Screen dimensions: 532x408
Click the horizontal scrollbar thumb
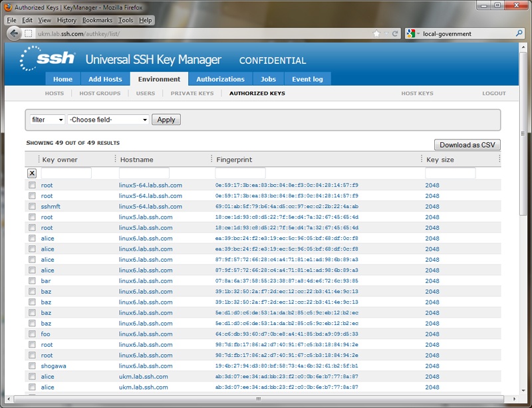[x=259, y=399]
